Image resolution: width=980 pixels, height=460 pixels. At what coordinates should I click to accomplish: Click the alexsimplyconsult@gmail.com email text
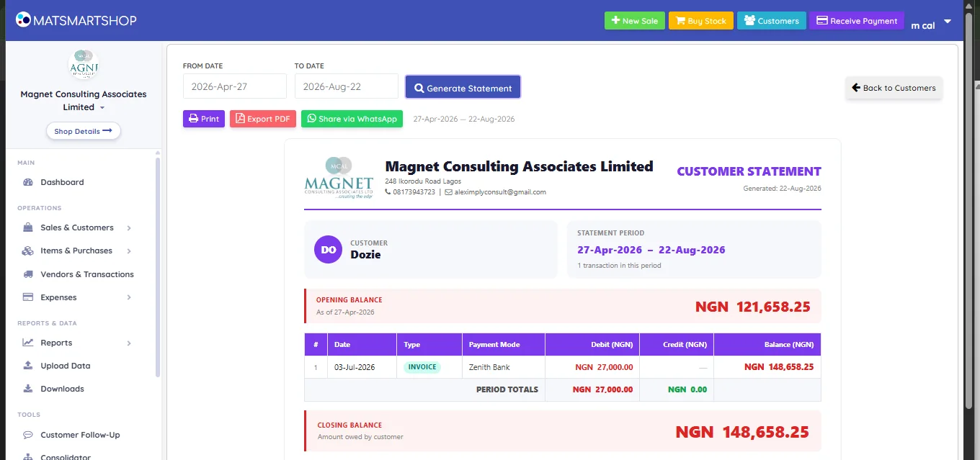[500, 192]
